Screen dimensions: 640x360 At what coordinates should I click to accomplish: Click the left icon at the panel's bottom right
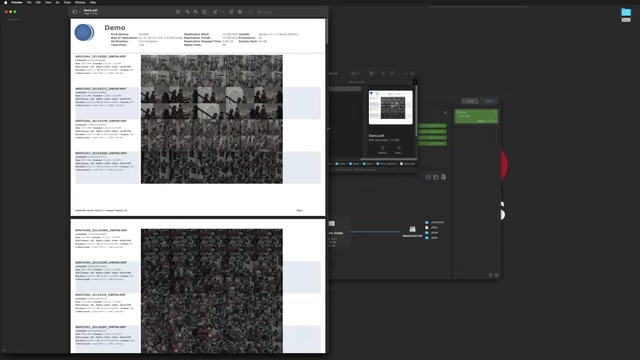point(491,275)
